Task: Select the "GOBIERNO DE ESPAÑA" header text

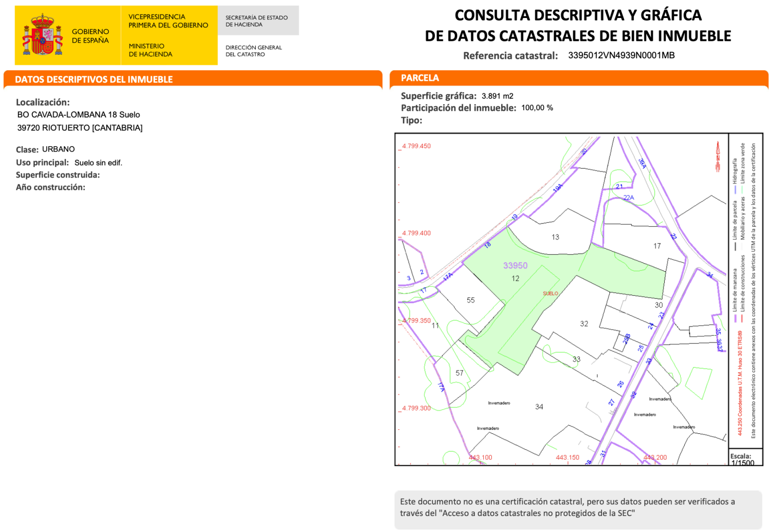Action: [90, 36]
